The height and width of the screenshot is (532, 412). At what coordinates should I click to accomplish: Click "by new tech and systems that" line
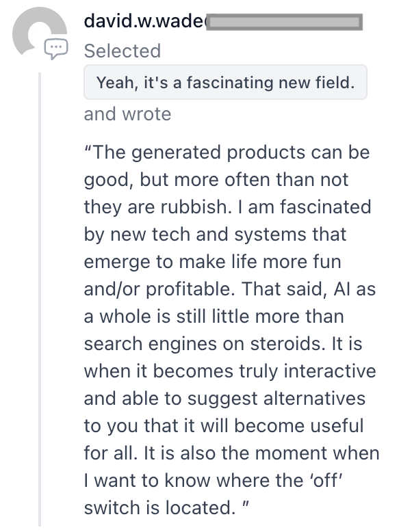[215, 234]
